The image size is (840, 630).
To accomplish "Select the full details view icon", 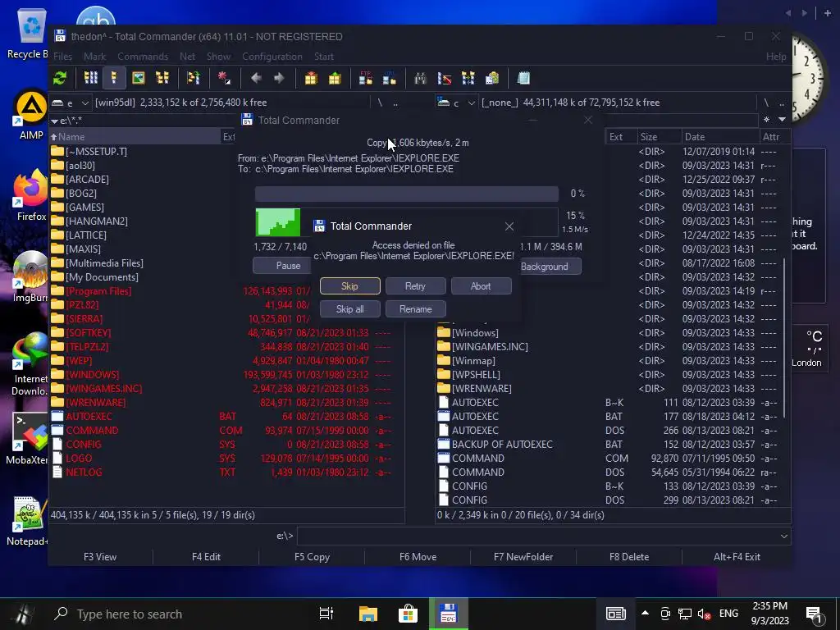I will (x=114, y=78).
